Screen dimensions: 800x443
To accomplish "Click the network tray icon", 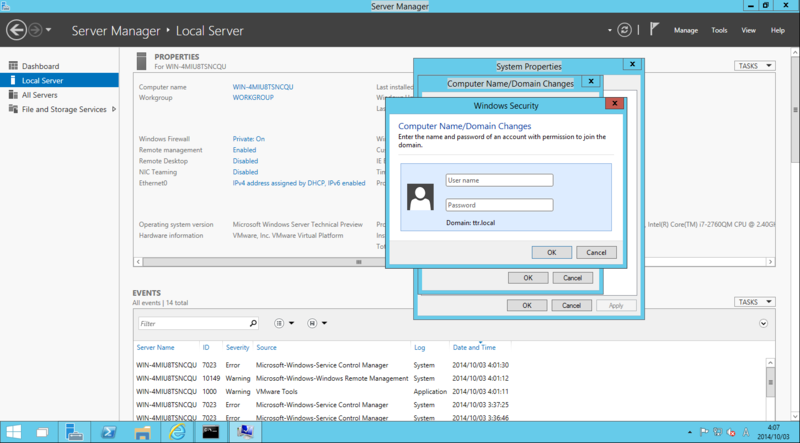I will (x=717, y=432).
